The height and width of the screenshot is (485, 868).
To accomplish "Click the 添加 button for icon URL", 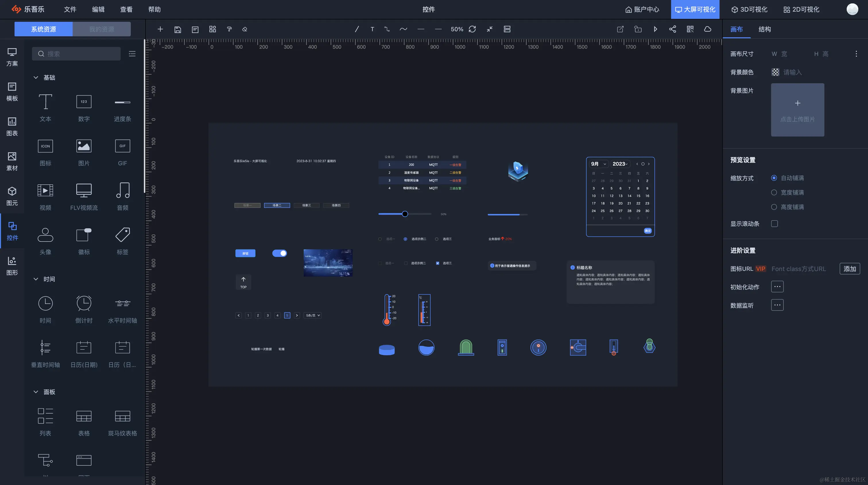I will [x=849, y=269].
